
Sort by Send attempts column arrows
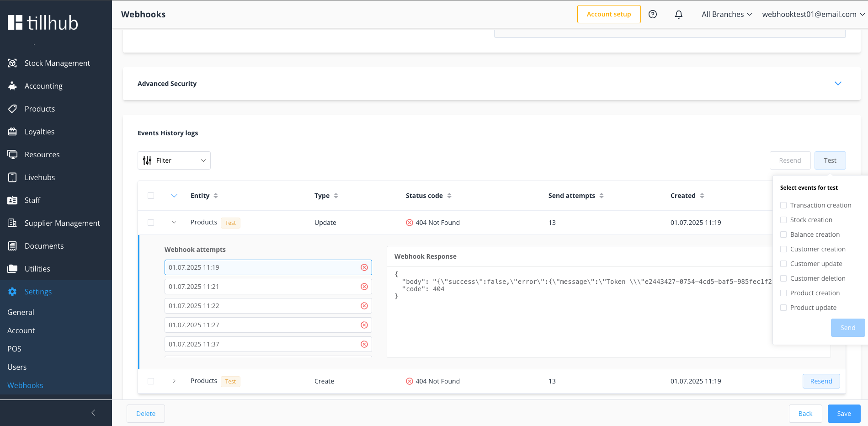[602, 196]
